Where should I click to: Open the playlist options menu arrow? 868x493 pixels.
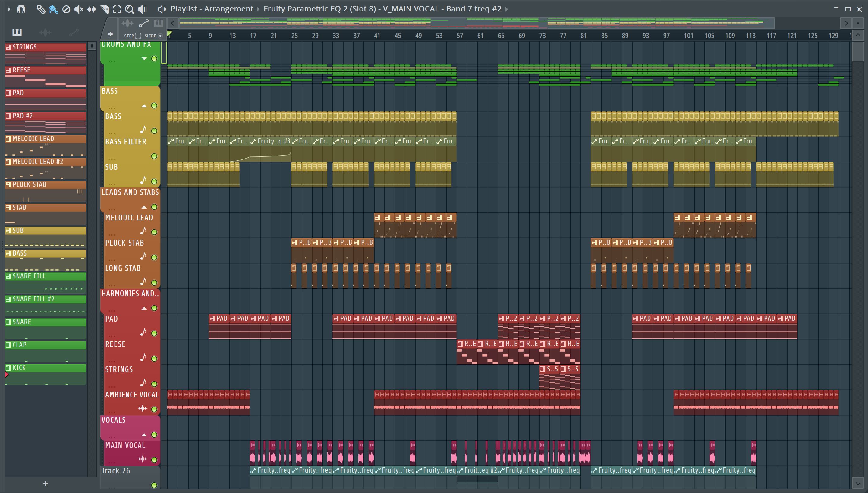click(9, 9)
